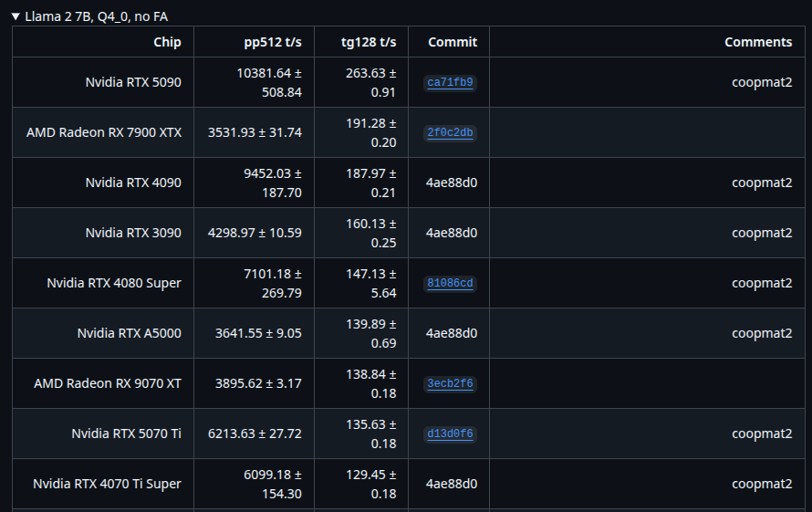This screenshot has width=812, height=512.
Task: Click the pp512 t/s column header
Action: point(273,42)
